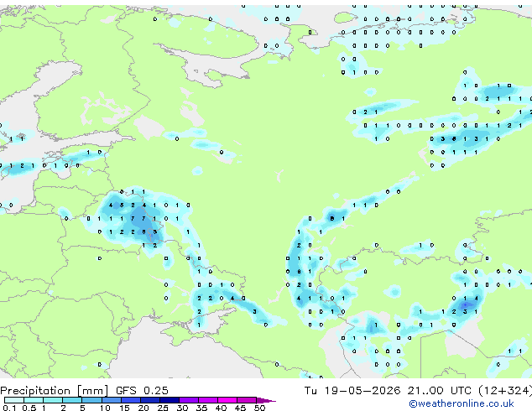Viewport: 532px width, 411px height.
Task: Click the legend label '0.5'
Action: coord(29,408)
